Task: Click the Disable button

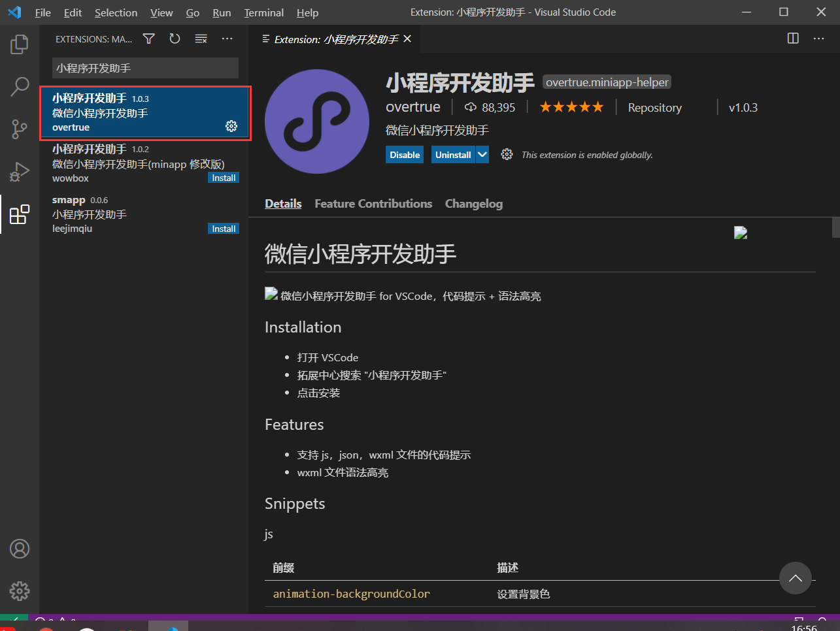Action: [405, 155]
